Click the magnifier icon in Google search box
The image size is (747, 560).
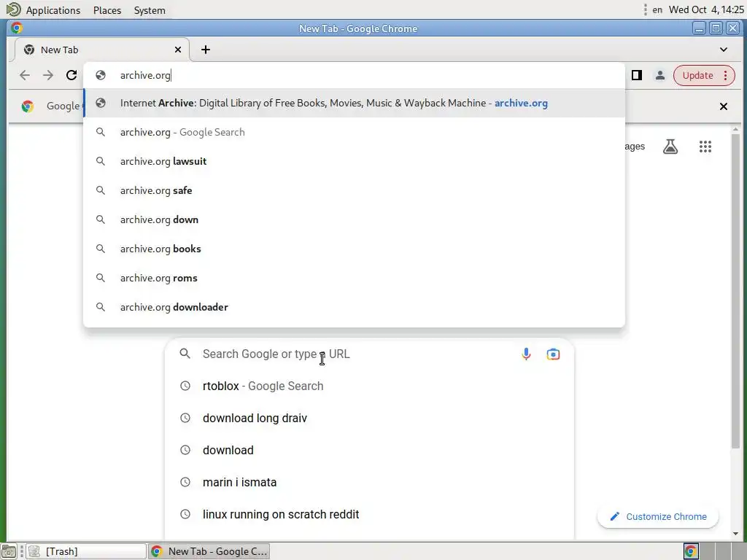pyautogui.click(x=185, y=354)
